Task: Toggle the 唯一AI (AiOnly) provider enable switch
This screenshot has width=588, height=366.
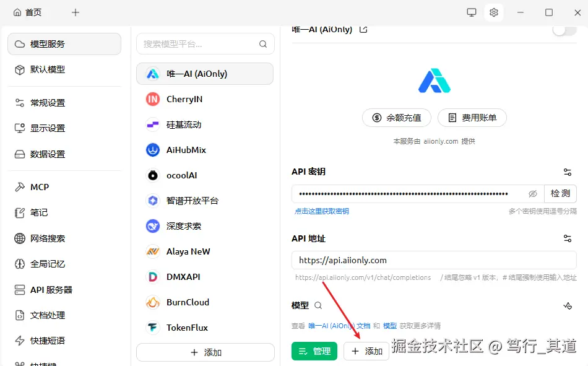Action: (564, 30)
